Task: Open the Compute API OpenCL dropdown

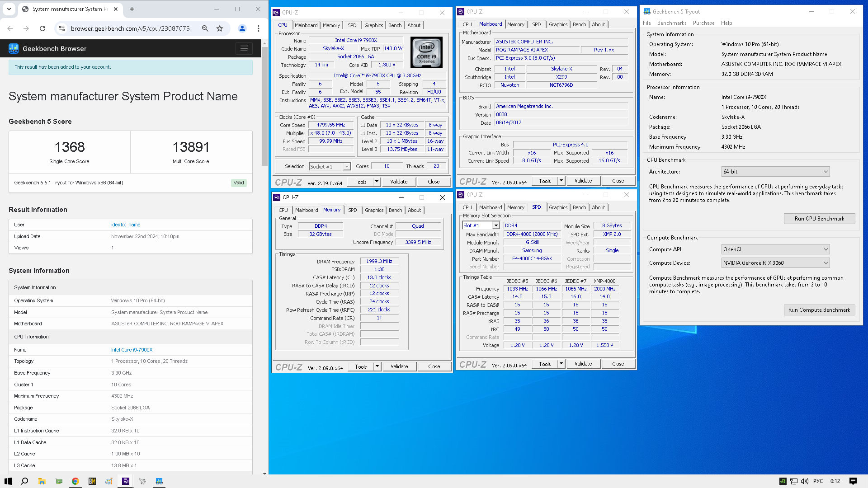Action: click(x=776, y=249)
